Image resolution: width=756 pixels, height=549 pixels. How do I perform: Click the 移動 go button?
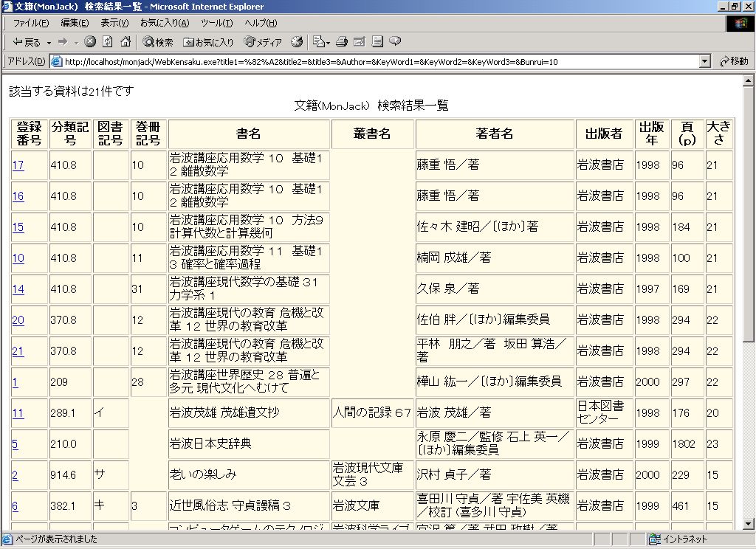click(x=734, y=62)
